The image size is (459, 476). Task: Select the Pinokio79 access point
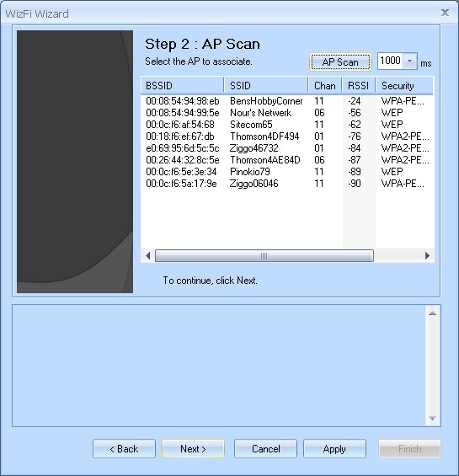tap(287, 172)
